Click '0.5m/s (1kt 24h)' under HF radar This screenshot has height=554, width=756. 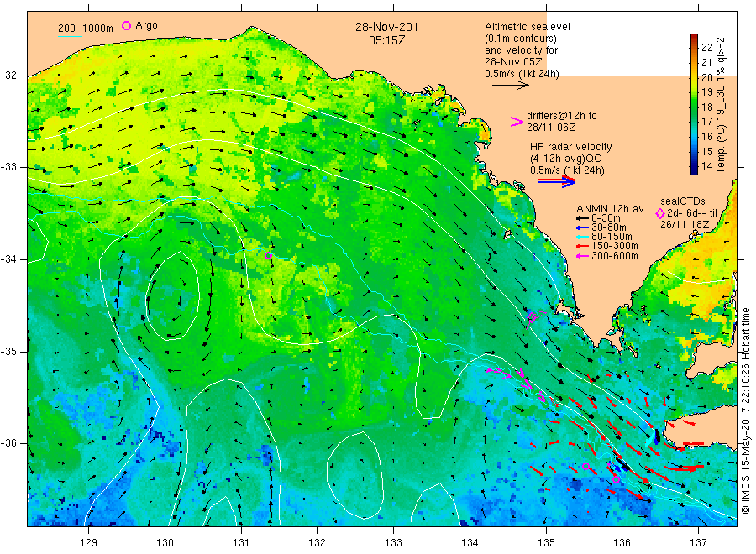click(568, 170)
